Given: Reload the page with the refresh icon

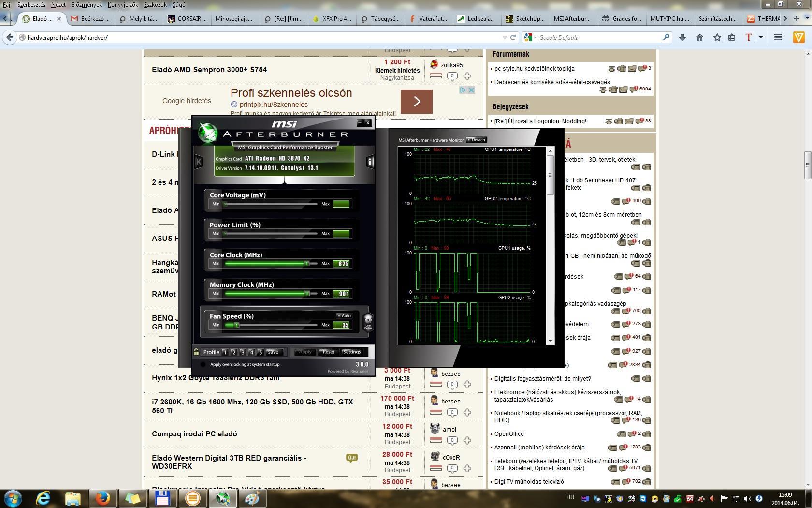Looking at the screenshot, I should (513, 37).
